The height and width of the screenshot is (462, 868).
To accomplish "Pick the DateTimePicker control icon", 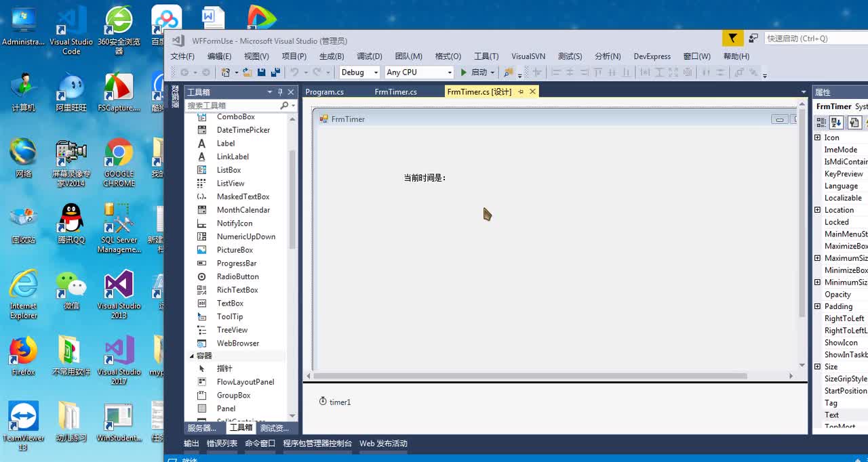I will pos(201,130).
